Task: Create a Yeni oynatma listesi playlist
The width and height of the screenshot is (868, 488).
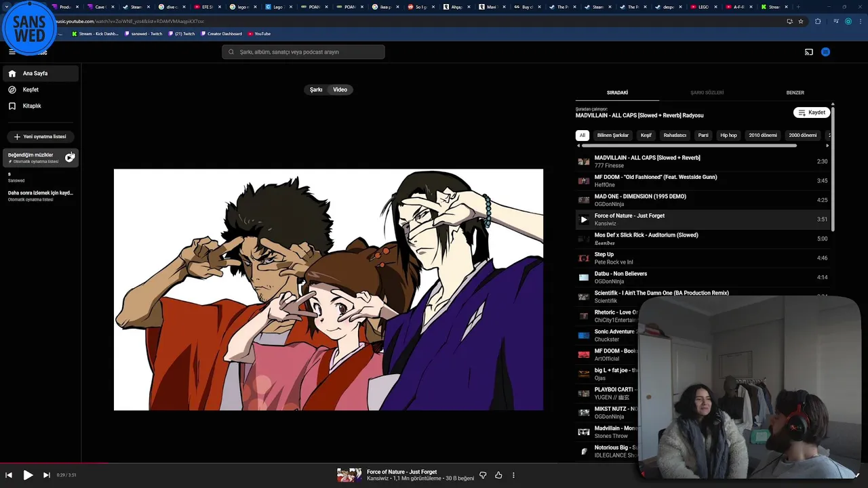Action: coord(41,136)
